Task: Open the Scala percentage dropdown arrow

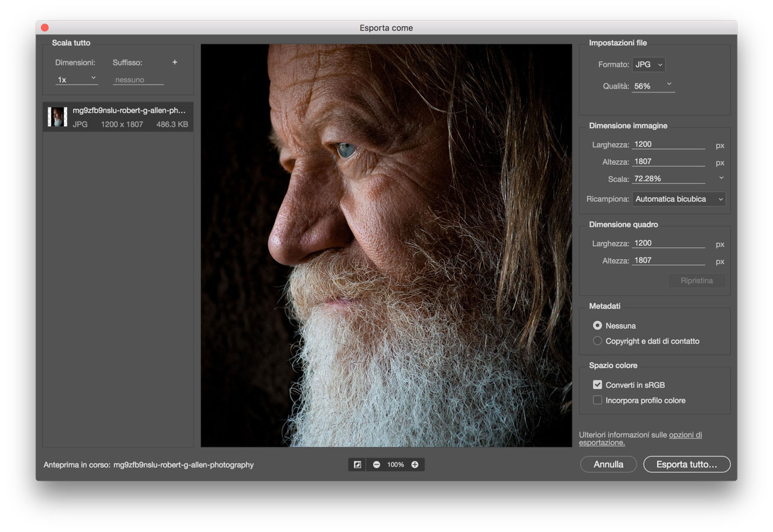Action: pos(721,178)
